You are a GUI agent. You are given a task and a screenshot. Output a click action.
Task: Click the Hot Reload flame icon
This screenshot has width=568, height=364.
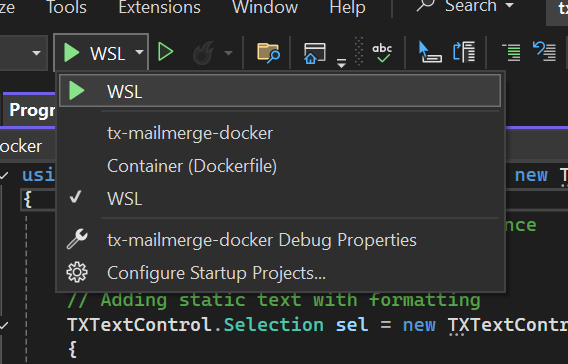coord(203,53)
